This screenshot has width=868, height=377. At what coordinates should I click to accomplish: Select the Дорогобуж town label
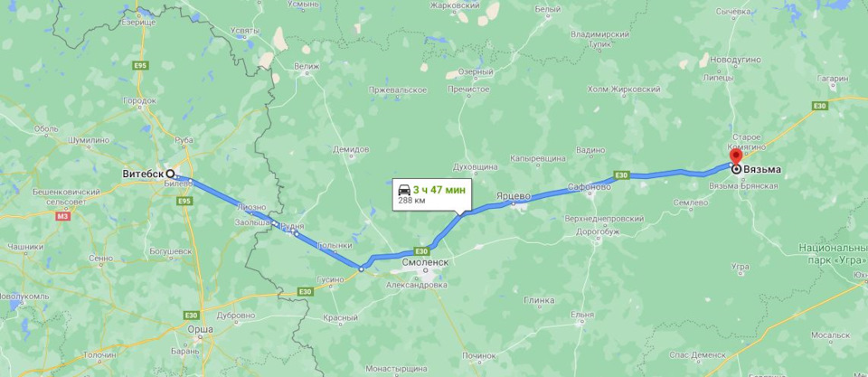tap(596, 232)
